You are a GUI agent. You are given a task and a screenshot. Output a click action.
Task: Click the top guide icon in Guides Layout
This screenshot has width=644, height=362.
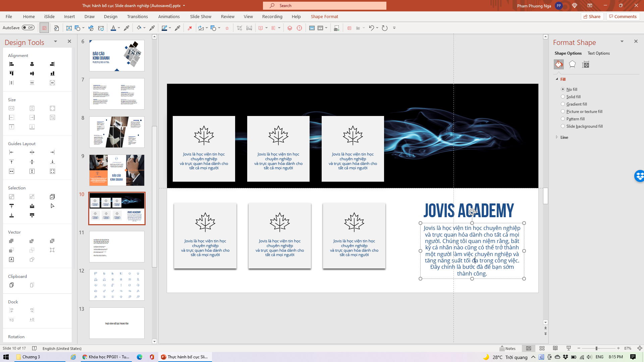point(11,162)
